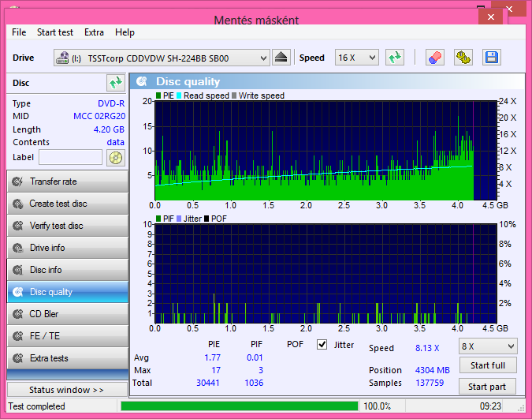
Task: Open the Extra menu
Action: (x=94, y=32)
